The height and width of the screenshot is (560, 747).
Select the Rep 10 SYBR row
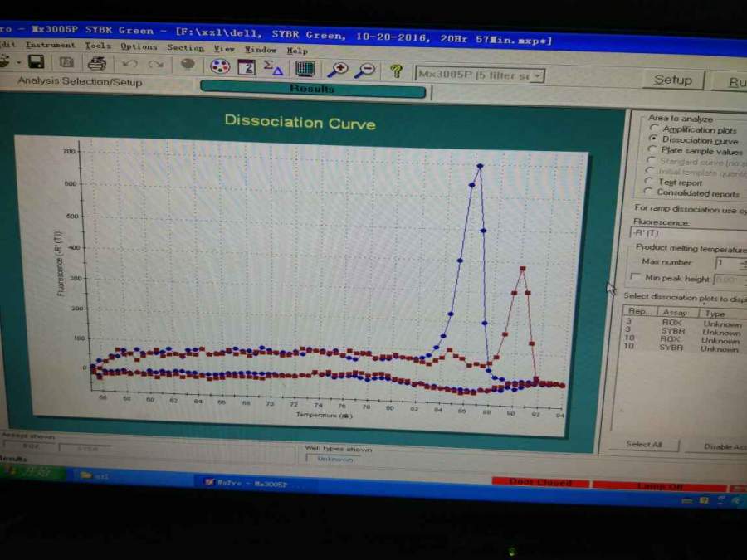pos(683,348)
